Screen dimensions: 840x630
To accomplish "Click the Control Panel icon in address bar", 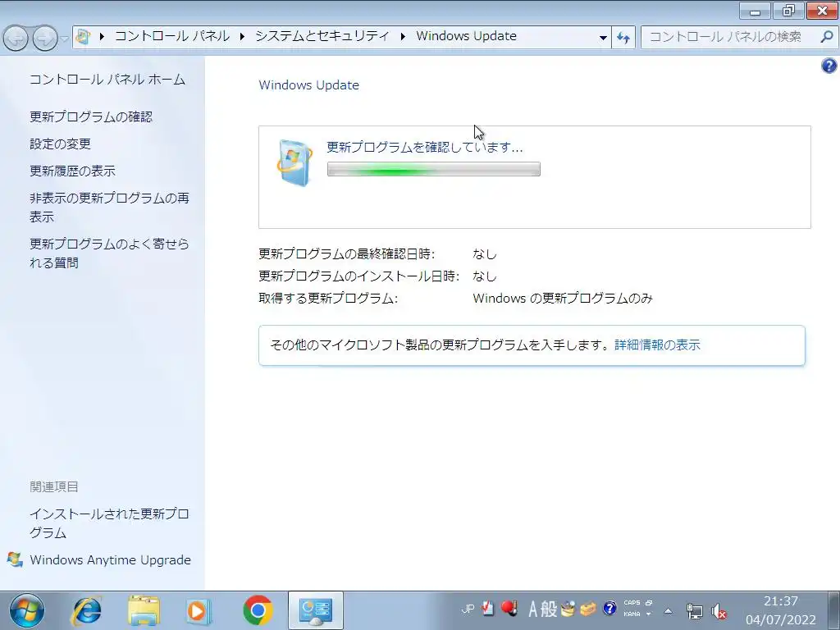I will (x=83, y=36).
